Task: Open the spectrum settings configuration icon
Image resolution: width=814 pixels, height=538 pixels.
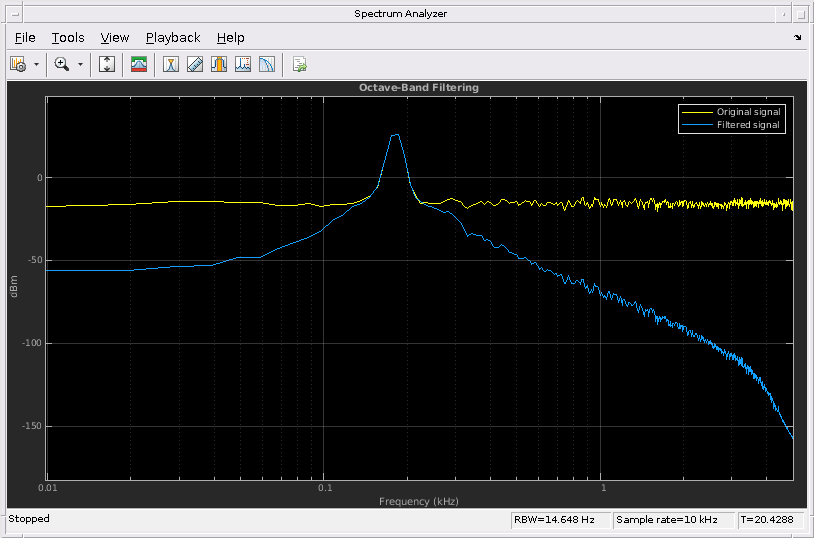Action: (x=18, y=64)
